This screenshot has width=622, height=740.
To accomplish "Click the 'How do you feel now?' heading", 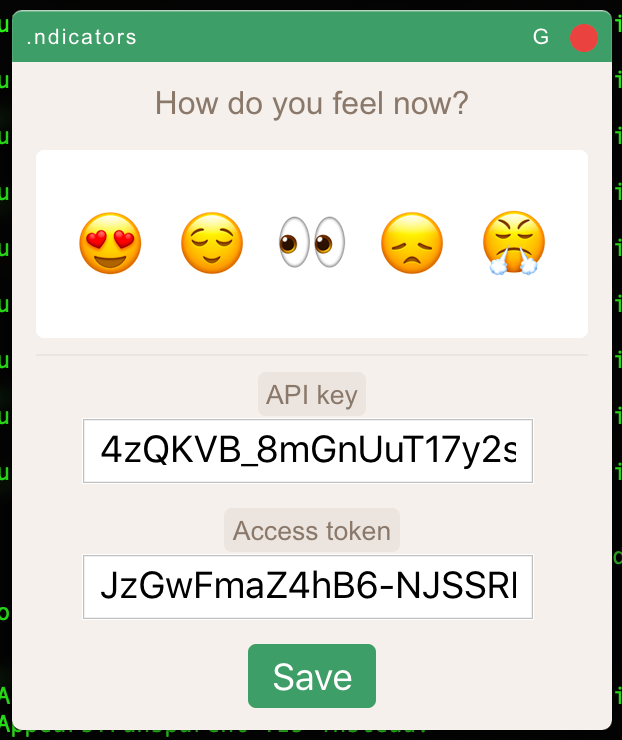I will [x=312, y=103].
